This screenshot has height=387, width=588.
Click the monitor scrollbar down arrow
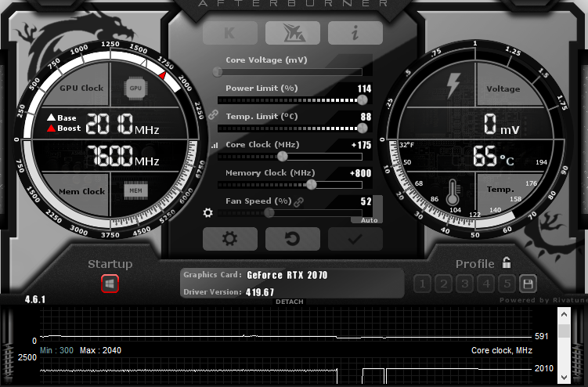564,378
